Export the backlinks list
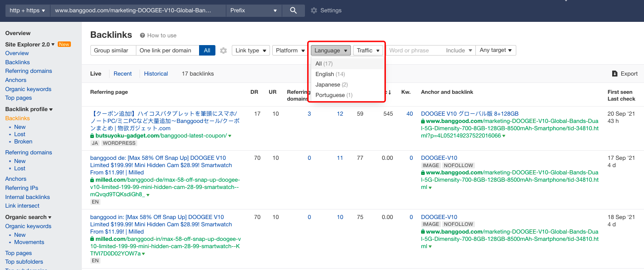Viewport: 644px width, 270px height. (x=625, y=74)
